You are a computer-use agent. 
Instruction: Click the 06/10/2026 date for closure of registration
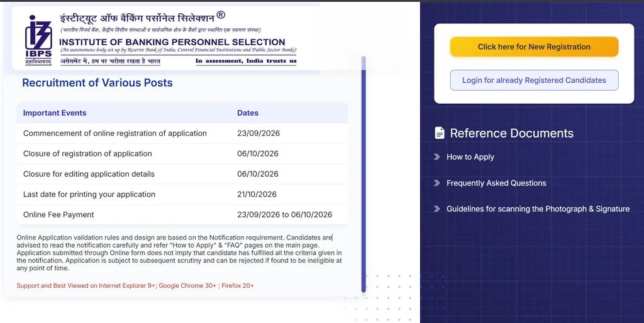click(257, 153)
